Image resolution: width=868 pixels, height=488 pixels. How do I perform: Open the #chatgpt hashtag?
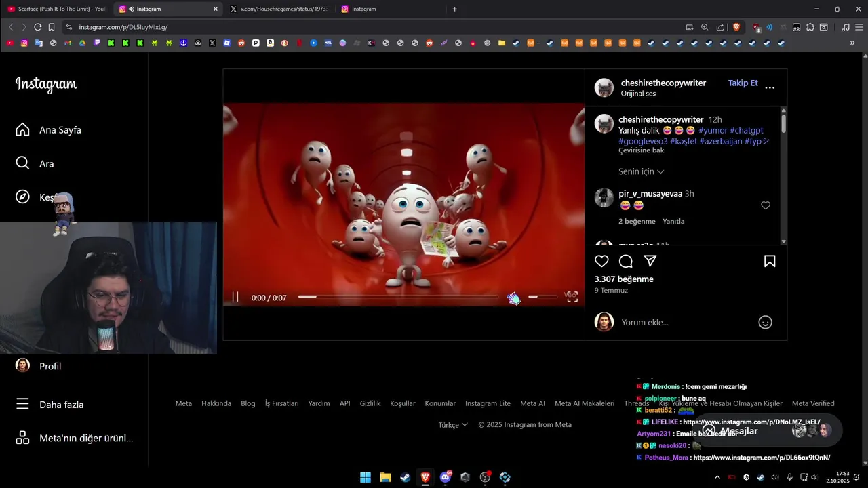click(747, 130)
